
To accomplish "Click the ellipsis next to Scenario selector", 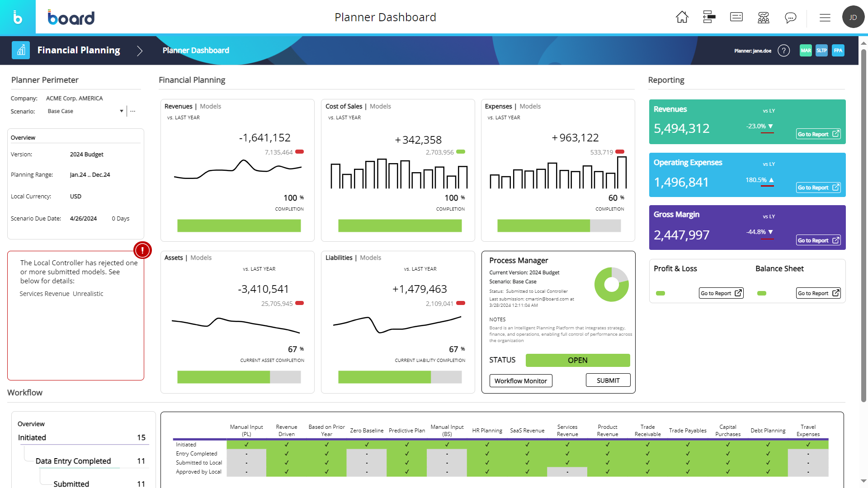I will click(x=132, y=111).
